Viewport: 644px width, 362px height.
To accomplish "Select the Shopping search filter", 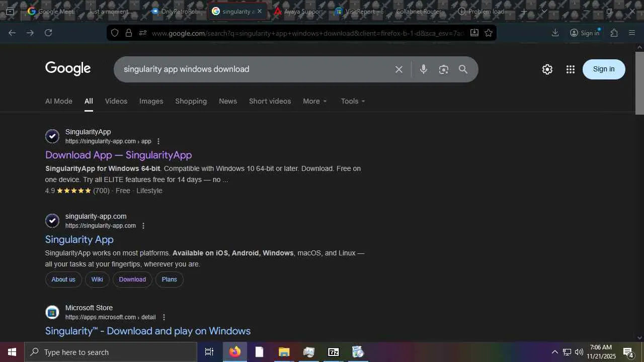I will pos(191,101).
